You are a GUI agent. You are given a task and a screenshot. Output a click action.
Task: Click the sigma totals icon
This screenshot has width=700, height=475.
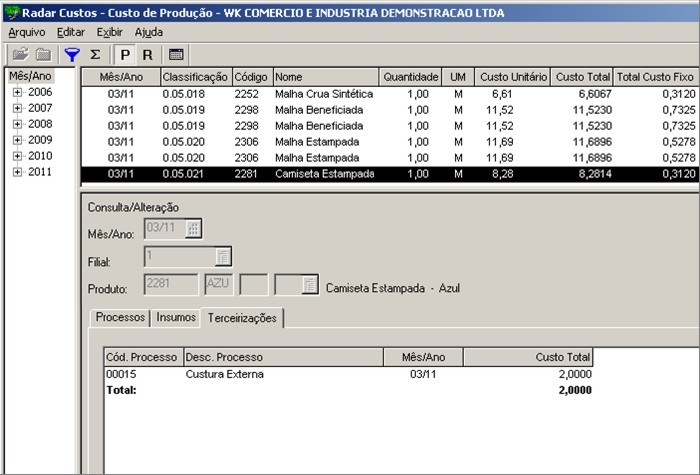pyautogui.click(x=95, y=55)
